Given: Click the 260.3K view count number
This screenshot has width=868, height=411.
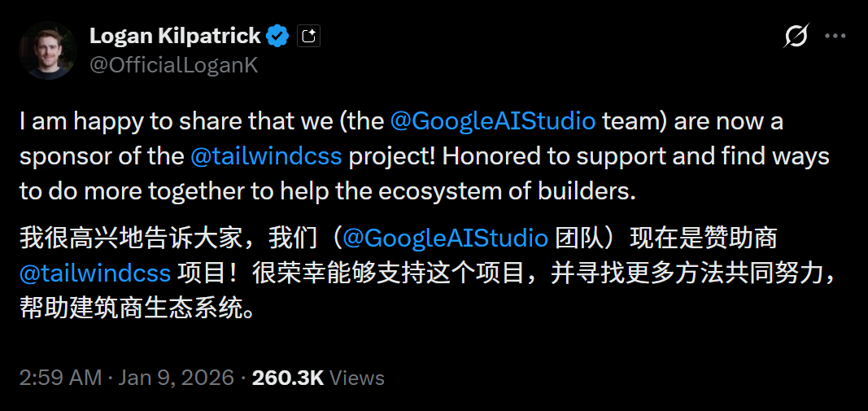Looking at the screenshot, I should point(287,378).
